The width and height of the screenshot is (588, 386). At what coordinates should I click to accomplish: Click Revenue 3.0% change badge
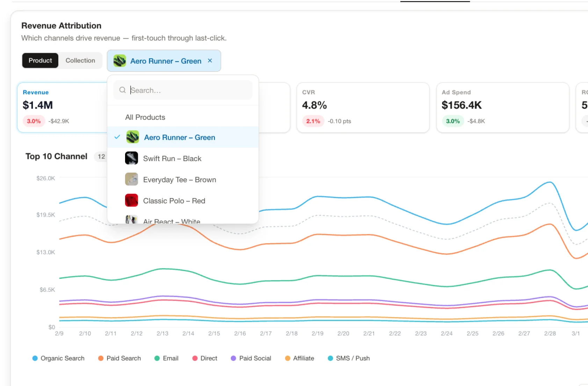pos(34,121)
